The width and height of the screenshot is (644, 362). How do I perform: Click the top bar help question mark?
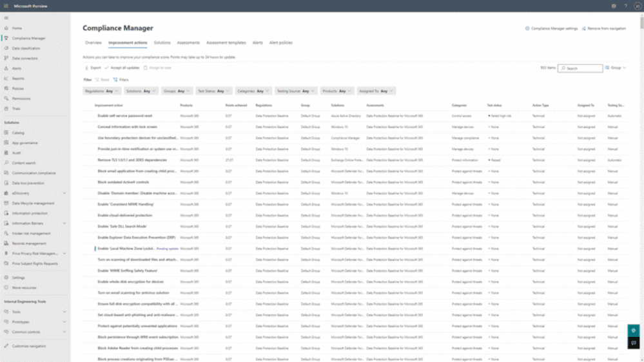[625, 6]
